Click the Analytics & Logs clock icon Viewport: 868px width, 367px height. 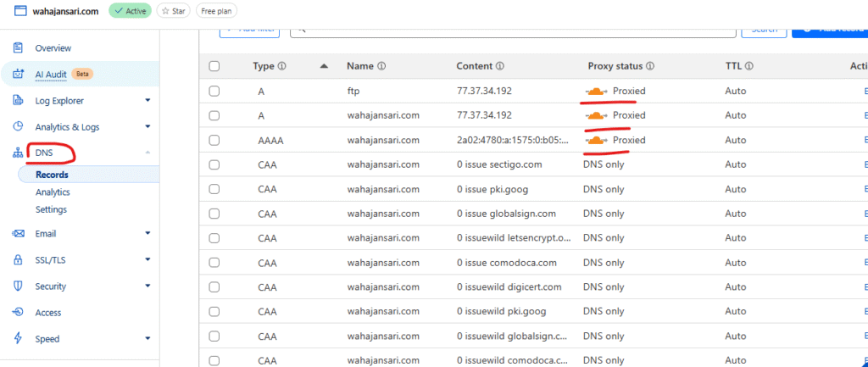(18, 126)
